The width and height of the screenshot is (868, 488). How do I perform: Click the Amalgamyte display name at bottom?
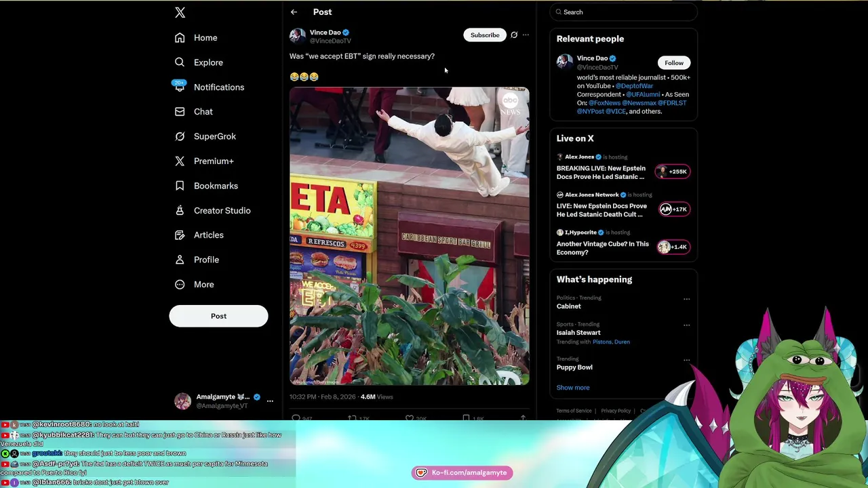[222, 396]
